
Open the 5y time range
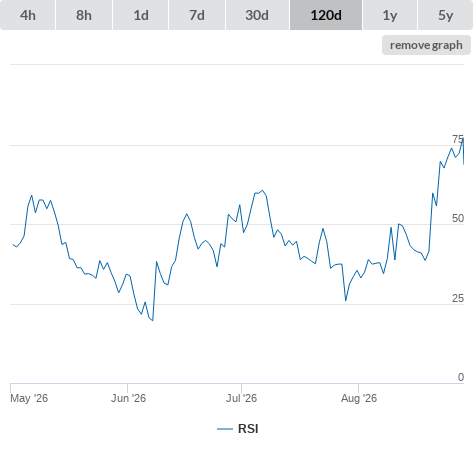(445, 15)
